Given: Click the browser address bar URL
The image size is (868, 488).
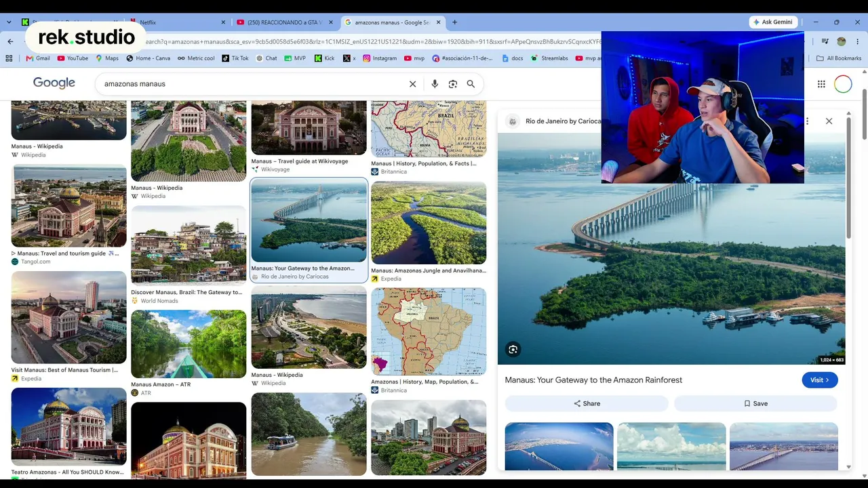Looking at the screenshot, I should 373,41.
